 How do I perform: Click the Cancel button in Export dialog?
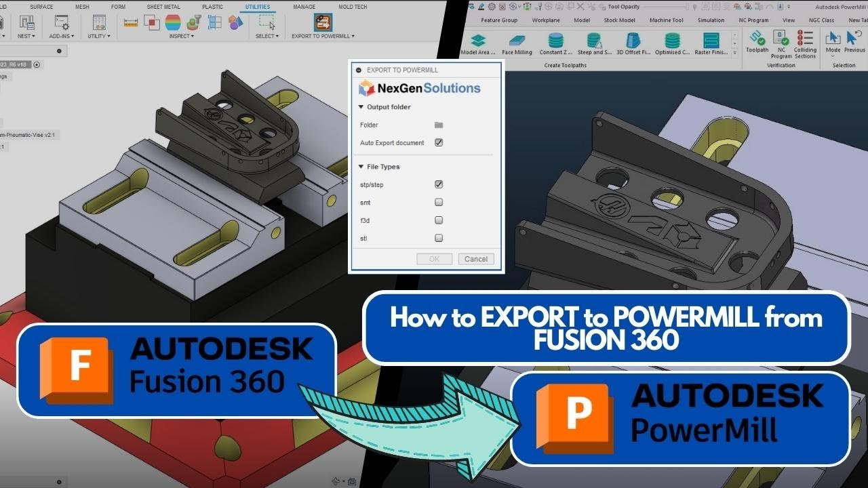pyautogui.click(x=476, y=259)
